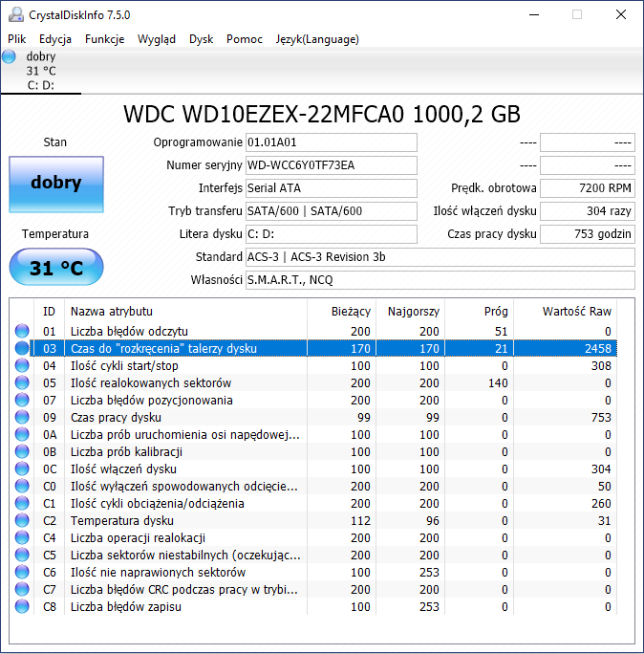Click the blue 'dobry' health status button
The width and height of the screenshot is (644, 654).
[56, 185]
